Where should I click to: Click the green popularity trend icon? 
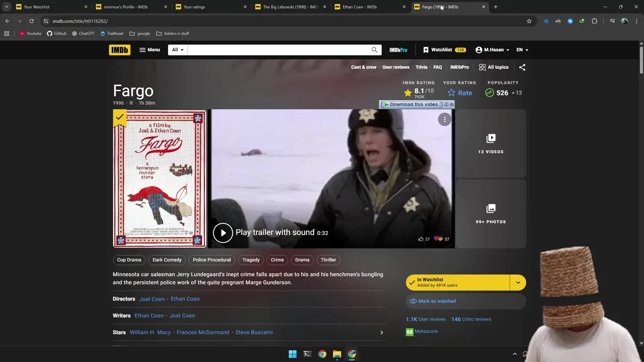(x=490, y=93)
